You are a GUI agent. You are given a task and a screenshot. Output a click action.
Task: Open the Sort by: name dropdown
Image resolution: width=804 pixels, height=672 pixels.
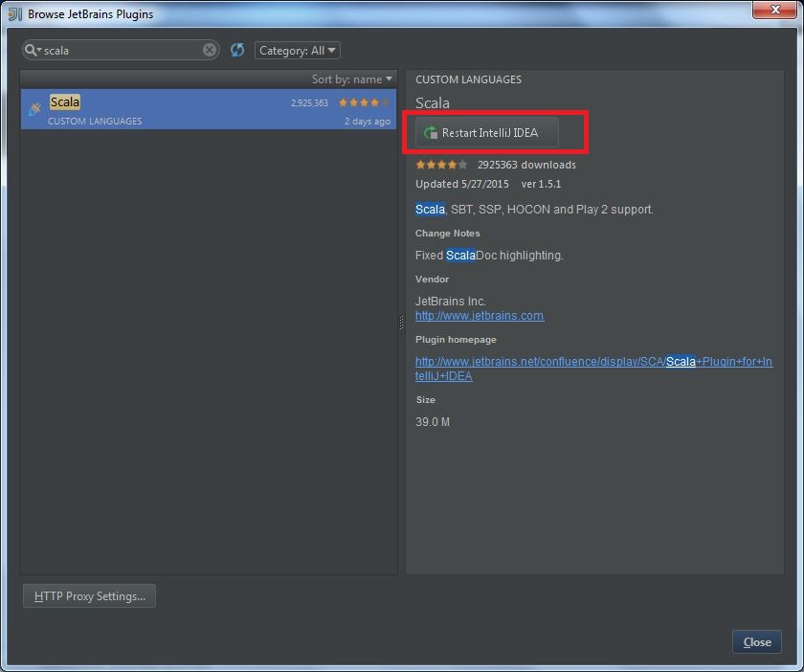tap(352, 79)
